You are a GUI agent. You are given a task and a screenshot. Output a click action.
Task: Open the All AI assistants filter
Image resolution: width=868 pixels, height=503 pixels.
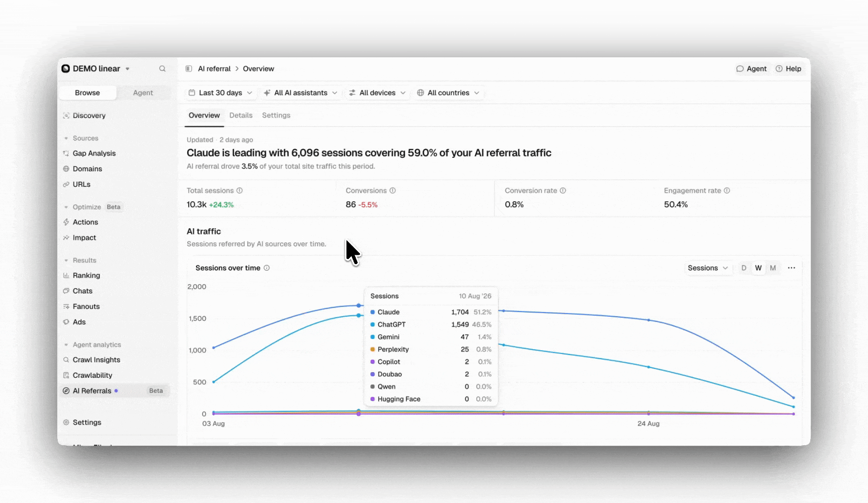coord(300,93)
